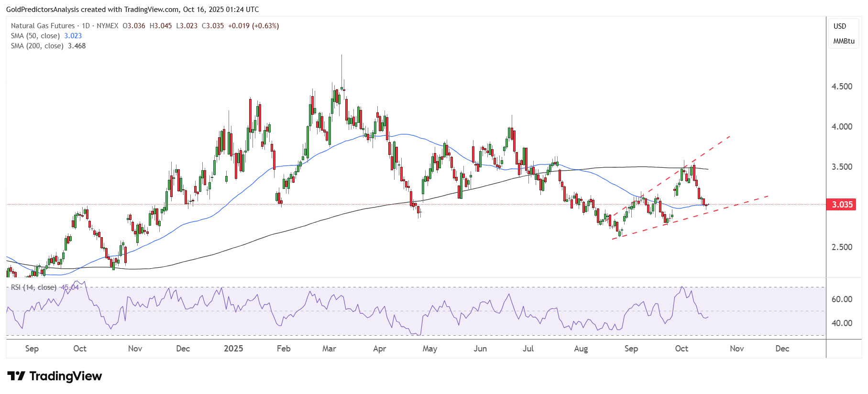
Task: Click the TradingView logo icon
Action: [16, 376]
